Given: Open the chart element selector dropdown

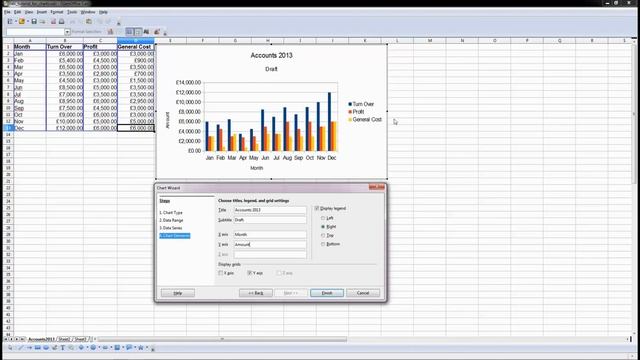Looking at the screenshot, I should pyautogui.click(x=67, y=32).
